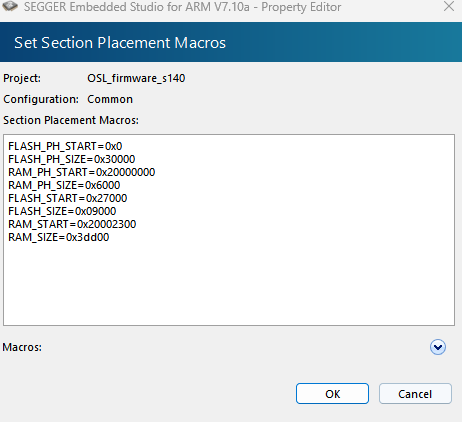Discard changes with the Cancel button
462x422 pixels.
[x=415, y=394]
